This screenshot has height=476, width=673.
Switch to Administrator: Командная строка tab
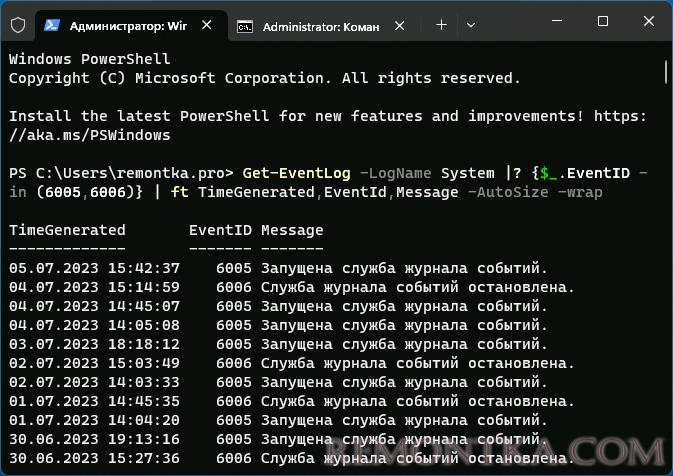[x=322, y=27]
